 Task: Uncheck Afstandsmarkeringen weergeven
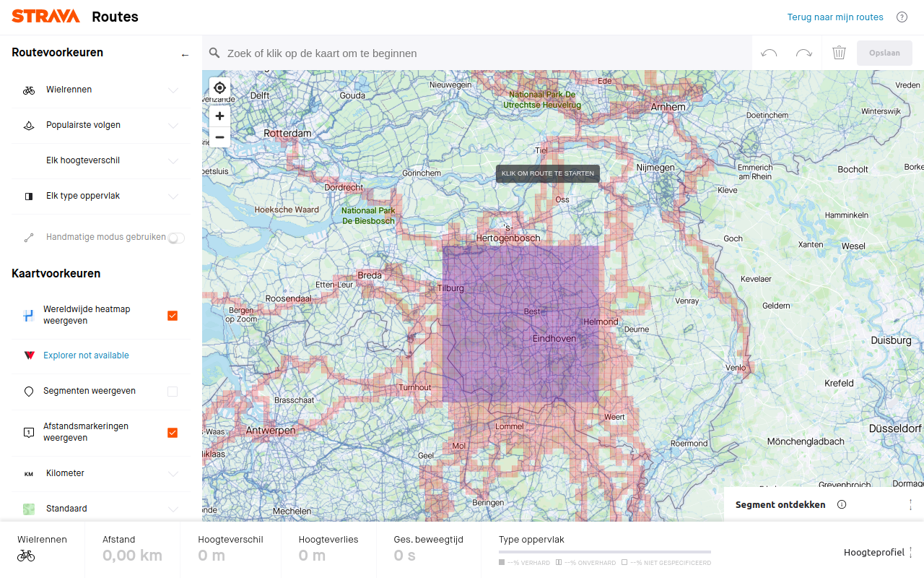(x=173, y=433)
